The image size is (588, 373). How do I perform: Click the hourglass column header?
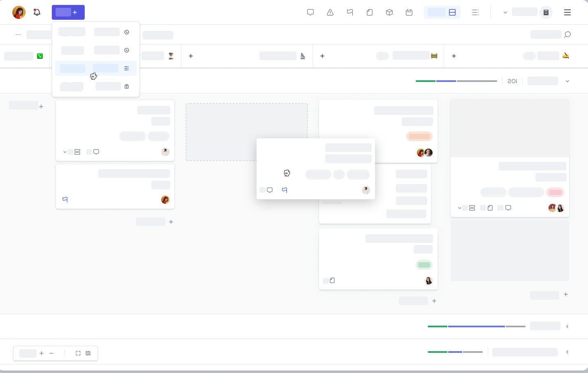171,56
